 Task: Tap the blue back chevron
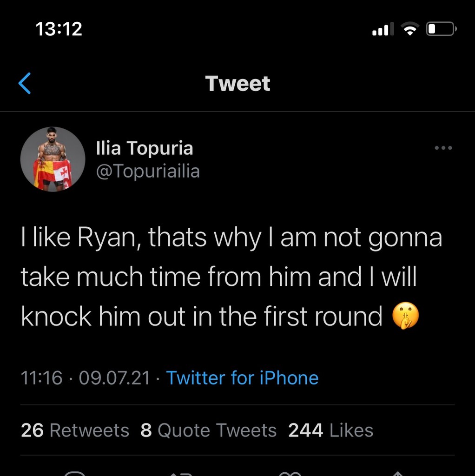click(x=25, y=83)
